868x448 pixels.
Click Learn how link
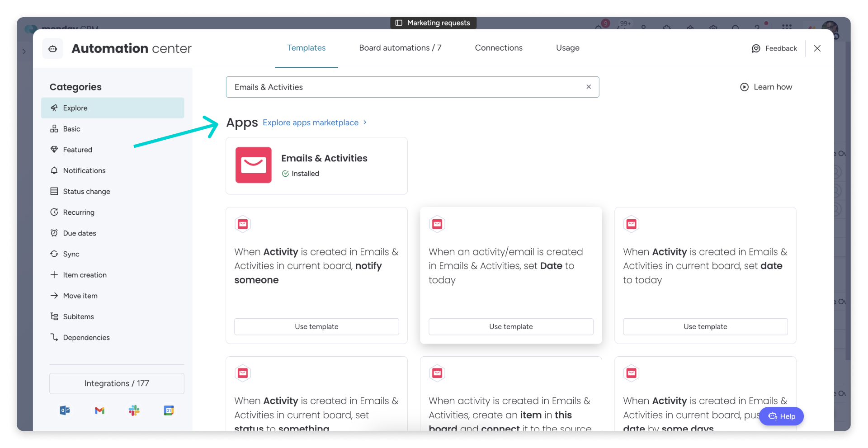pos(766,87)
